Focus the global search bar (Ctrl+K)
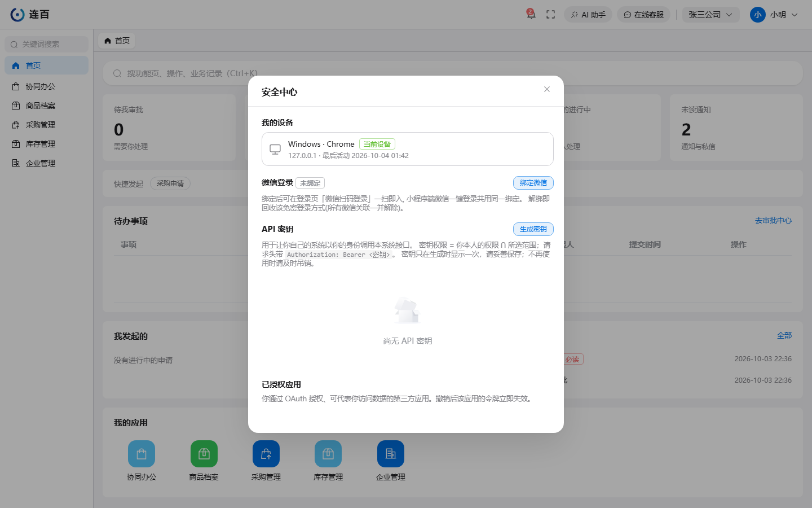The width and height of the screenshot is (812, 508). tap(452, 73)
